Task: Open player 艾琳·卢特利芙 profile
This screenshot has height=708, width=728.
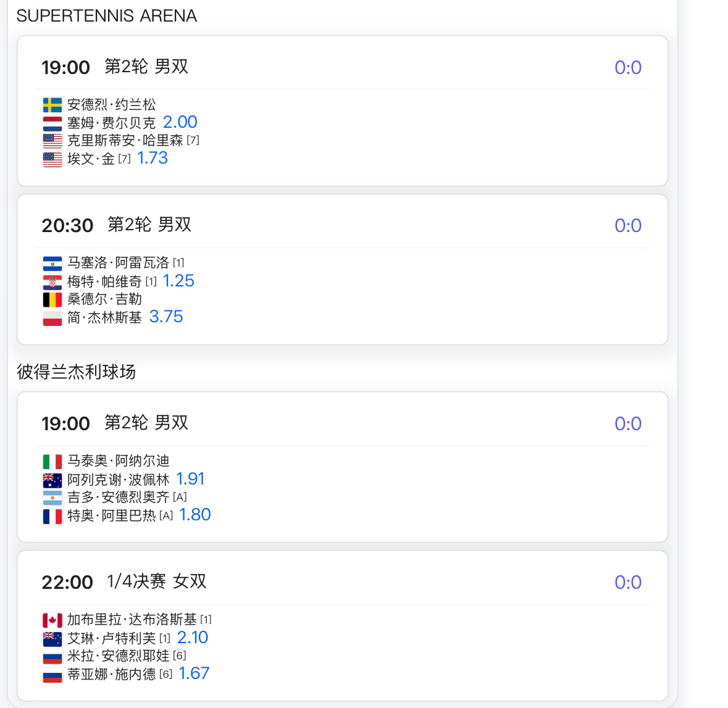Action: tap(111, 638)
